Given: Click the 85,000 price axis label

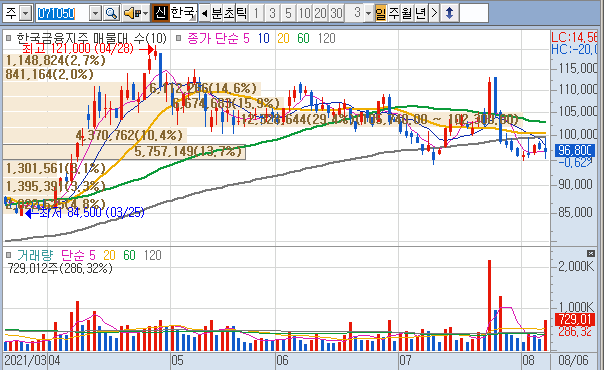Looking at the screenshot, I should [x=575, y=212].
